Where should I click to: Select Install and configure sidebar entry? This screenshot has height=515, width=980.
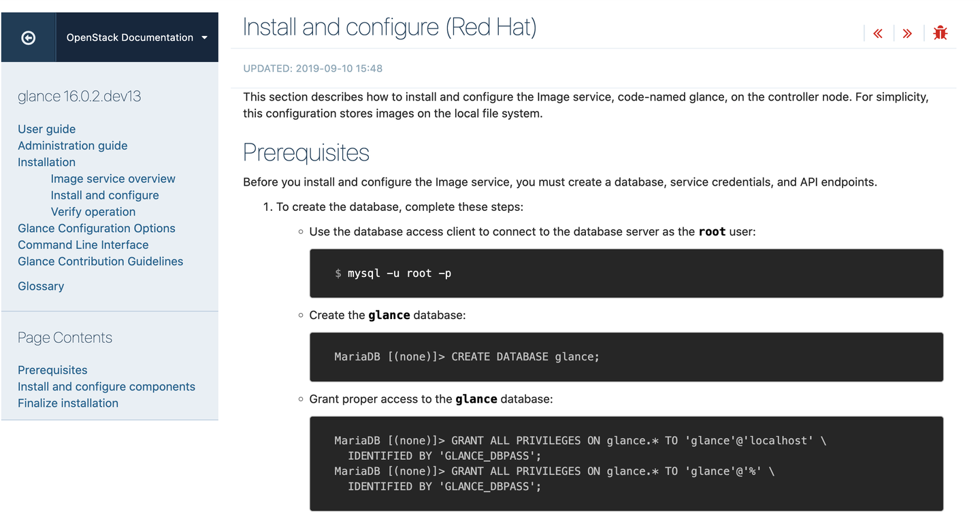pyautogui.click(x=104, y=195)
